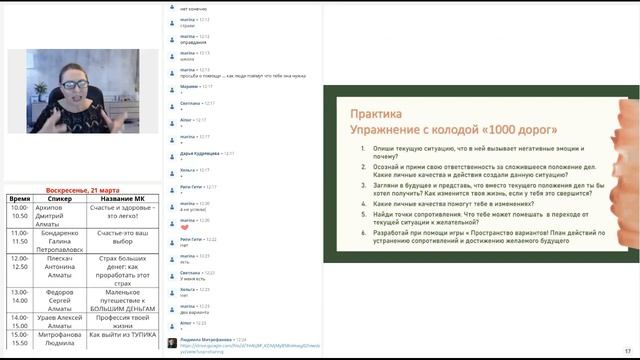This screenshot has height=360, width=640.
Task: Click Людмила Митрофанова's photo avatar in chat
Action: click(172, 343)
